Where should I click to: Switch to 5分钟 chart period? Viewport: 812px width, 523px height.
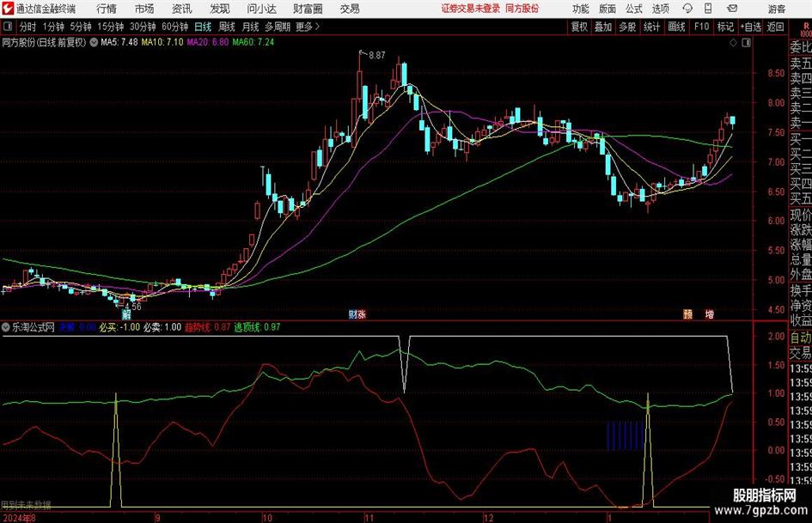pos(80,27)
